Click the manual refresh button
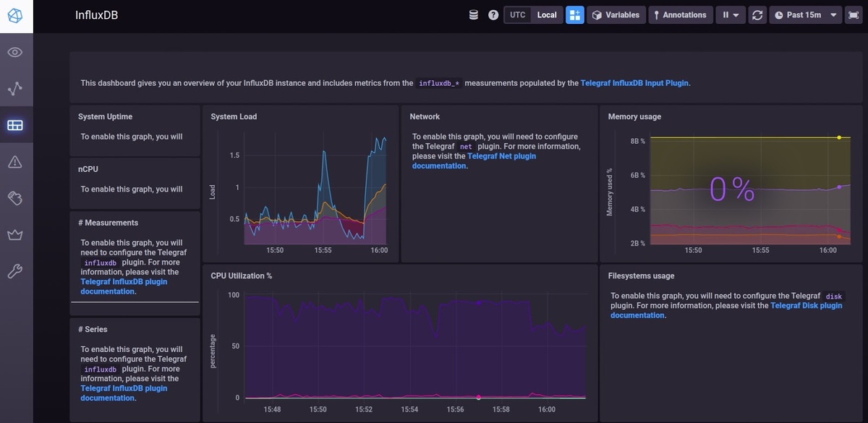 757,14
